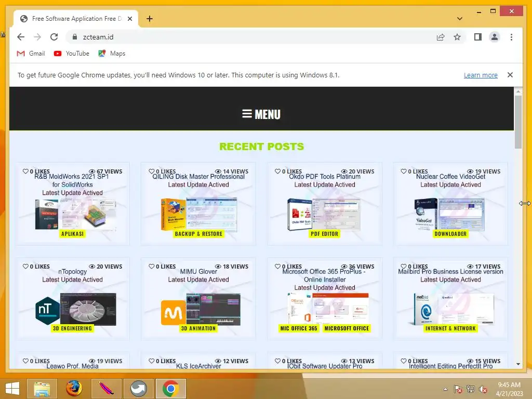
Task: Expand the site MENU hamburger button
Action: (261, 114)
